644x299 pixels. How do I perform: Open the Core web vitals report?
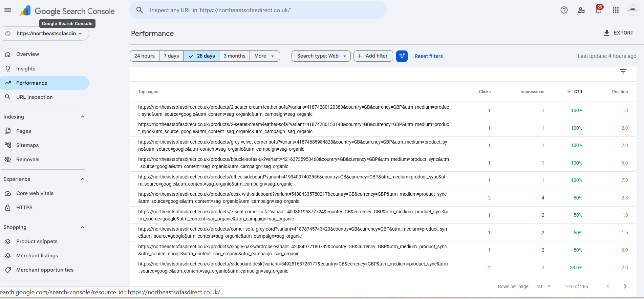[x=35, y=193]
